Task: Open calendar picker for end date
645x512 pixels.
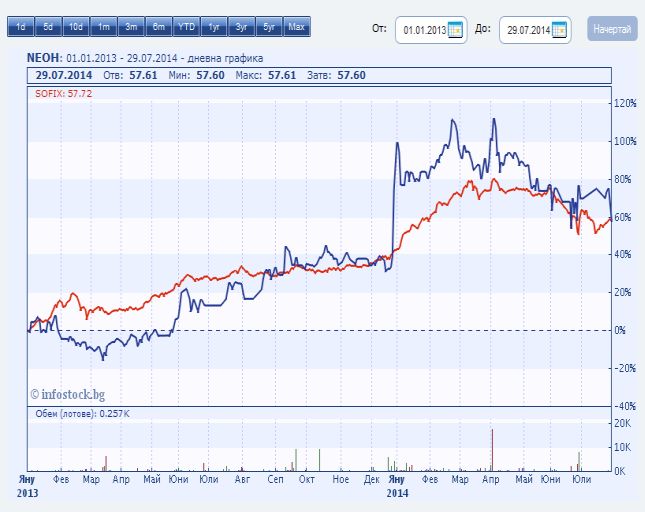Action: point(559,30)
